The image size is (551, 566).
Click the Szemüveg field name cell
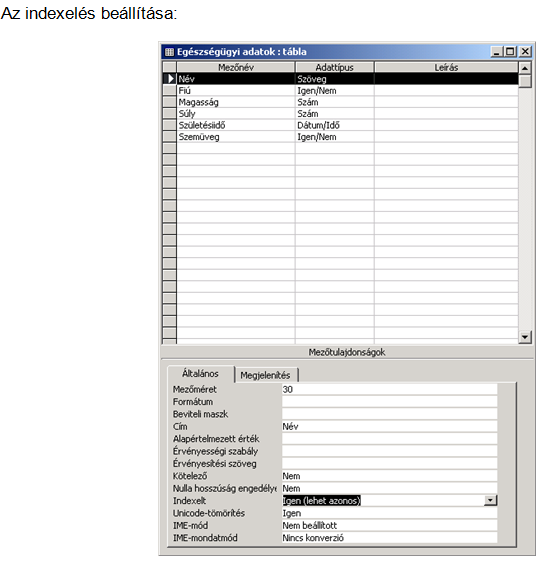(x=236, y=136)
